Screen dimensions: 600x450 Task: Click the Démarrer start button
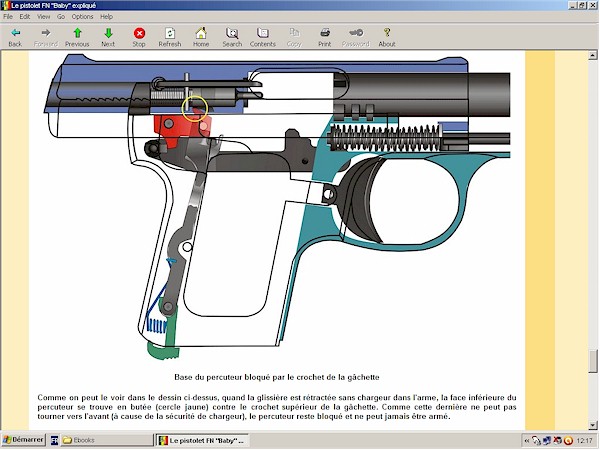click(23, 440)
